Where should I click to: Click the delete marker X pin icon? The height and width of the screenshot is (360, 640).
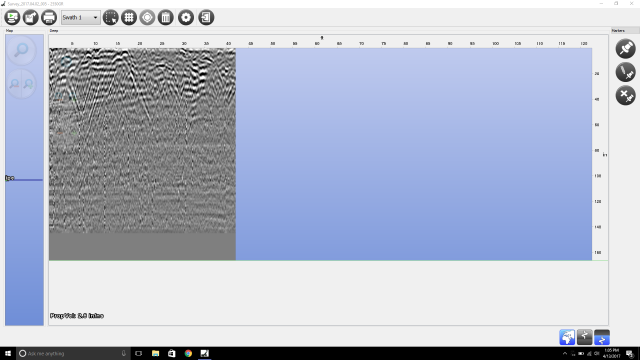(625, 96)
